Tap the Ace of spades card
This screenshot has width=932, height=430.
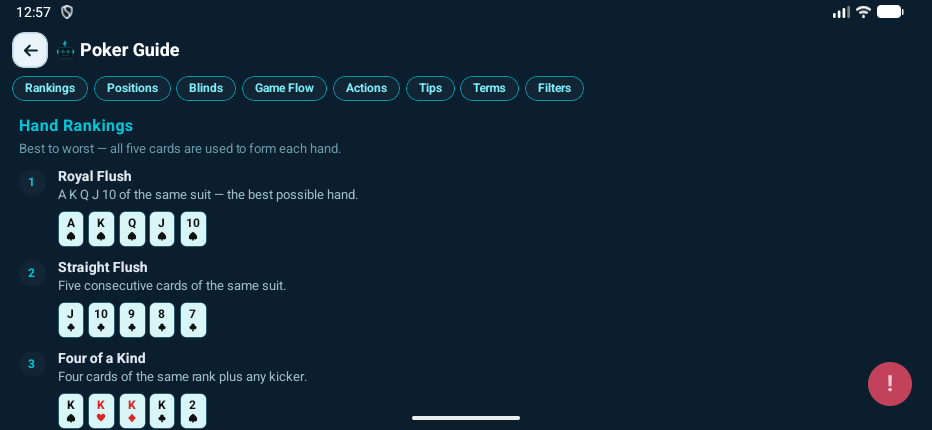tap(71, 229)
